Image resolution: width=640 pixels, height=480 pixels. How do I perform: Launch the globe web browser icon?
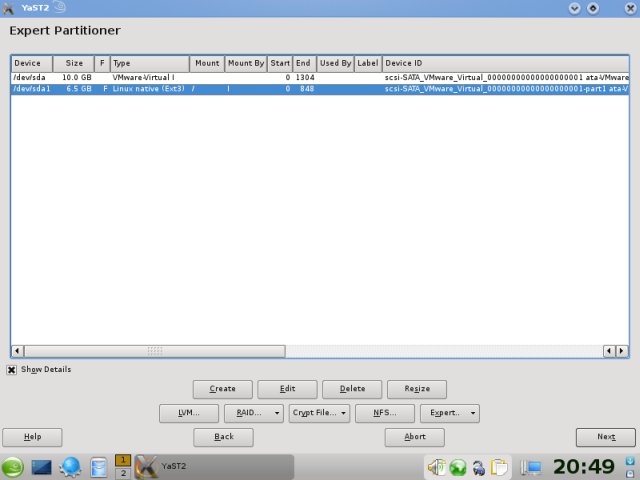[x=70, y=467]
